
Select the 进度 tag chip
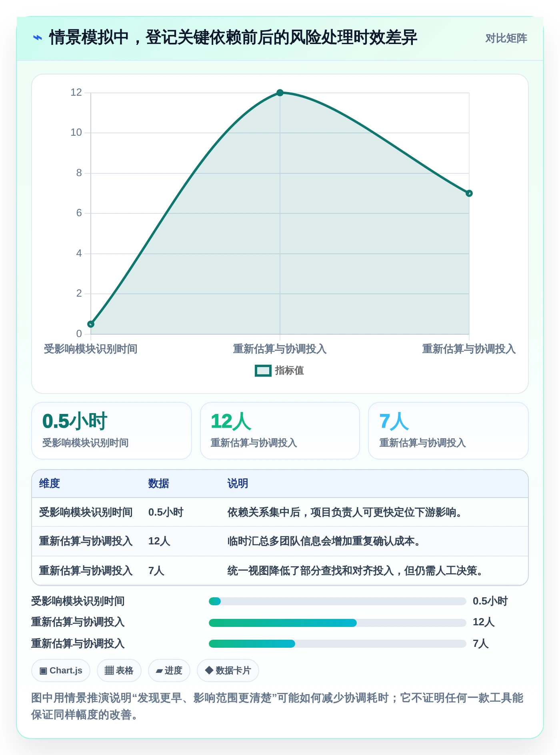(169, 671)
